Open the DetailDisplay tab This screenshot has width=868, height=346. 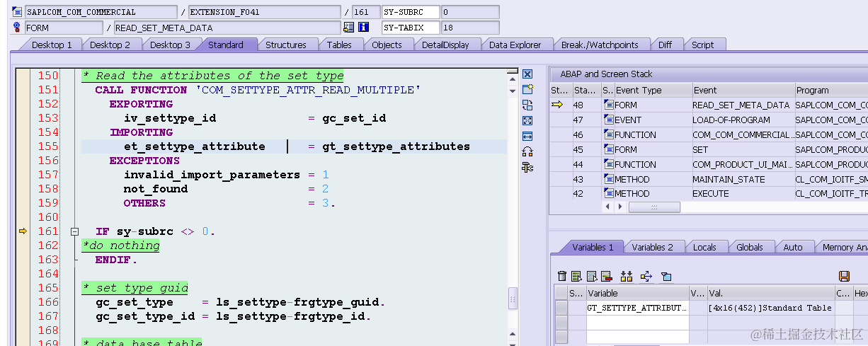(x=445, y=45)
